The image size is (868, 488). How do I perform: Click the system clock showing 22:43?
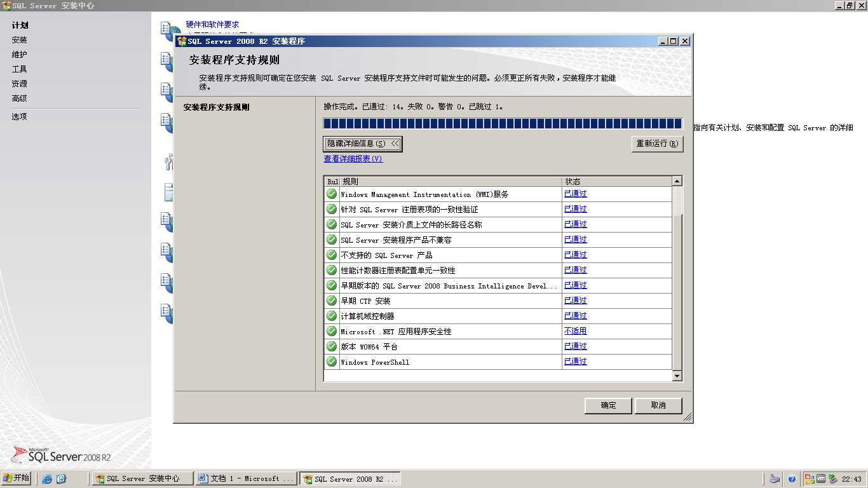point(851,479)
